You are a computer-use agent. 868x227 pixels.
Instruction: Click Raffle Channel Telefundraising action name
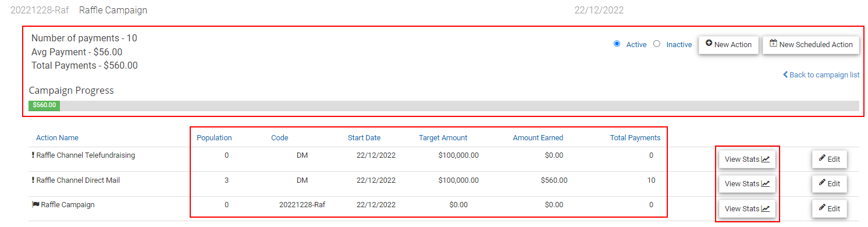click(x=86, y=155)
